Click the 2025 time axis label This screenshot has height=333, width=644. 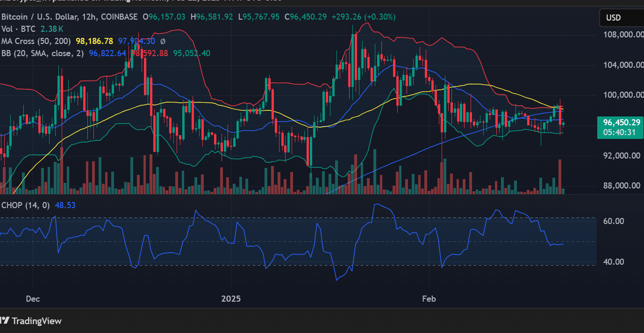(x=231, y=298)
